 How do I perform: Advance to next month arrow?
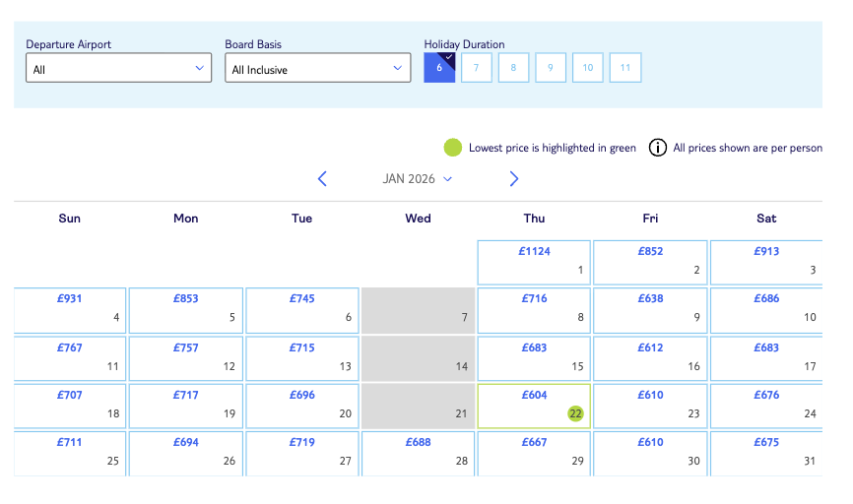click(513, 178)
